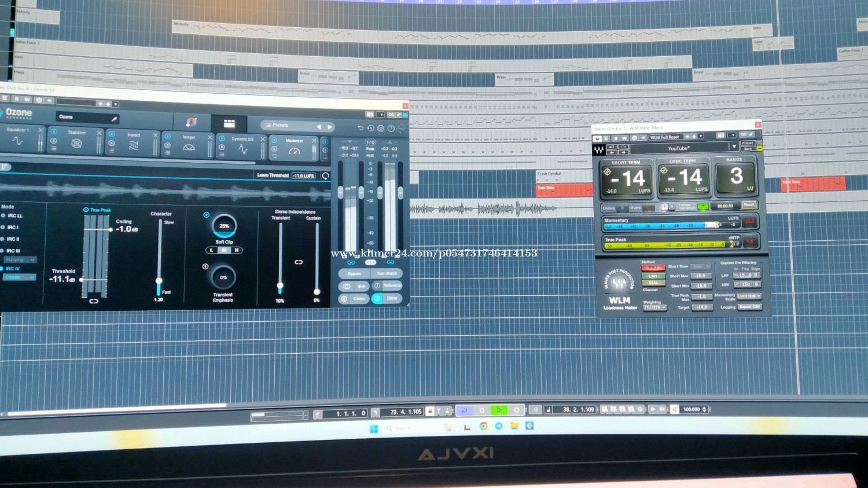Adjust the Character slider handle
The height and width of the screenshot is (488, 868).
(x=159, y=281)
